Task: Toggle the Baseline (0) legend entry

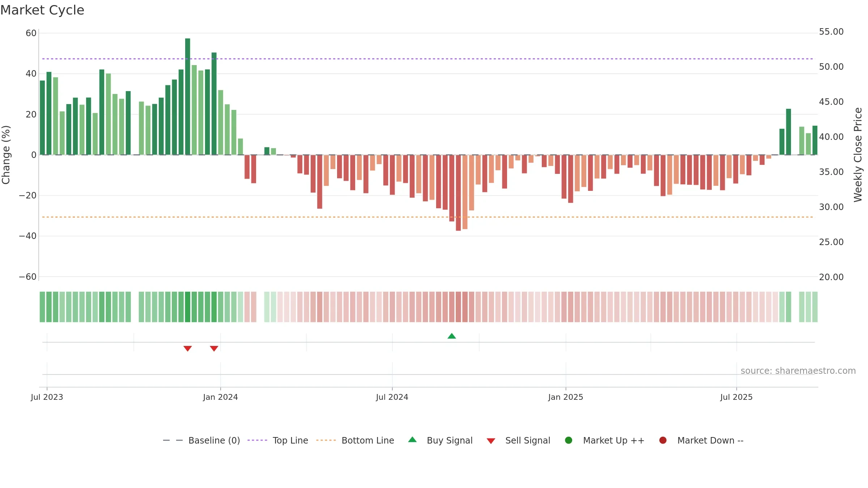Action: click(x=201, y=440)
